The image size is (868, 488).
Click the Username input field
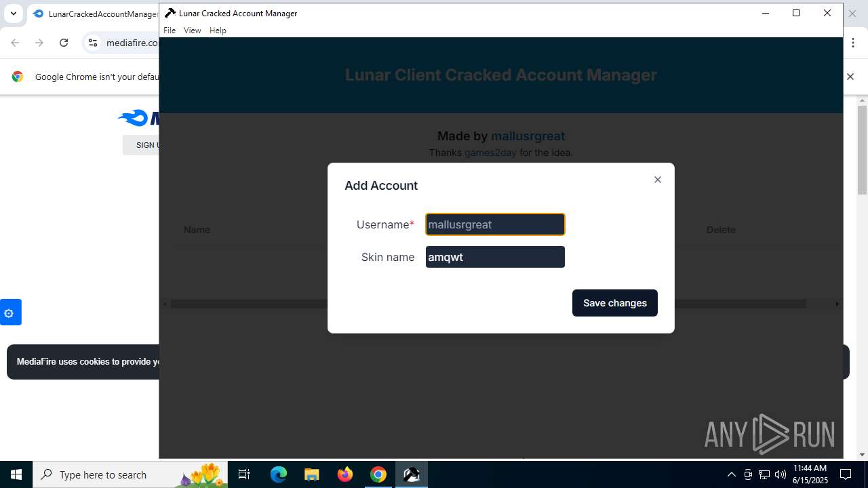click(495, 224)
